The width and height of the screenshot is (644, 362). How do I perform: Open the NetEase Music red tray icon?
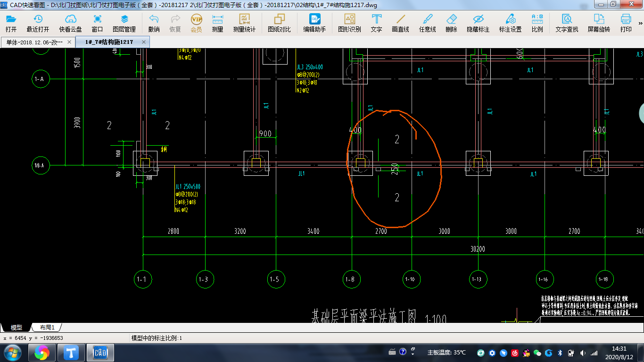(x=515, y=353)
